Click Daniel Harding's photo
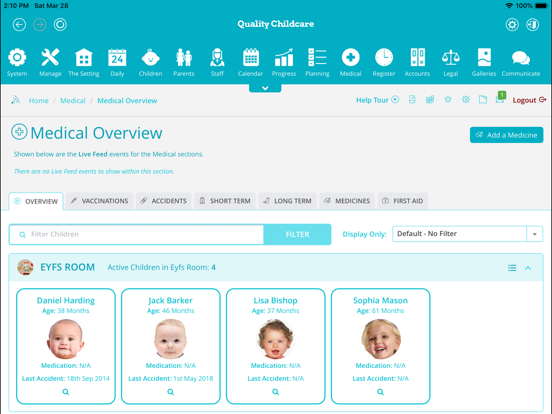The width and height of the screenshot is (552, 414). [x=66, y=339]
